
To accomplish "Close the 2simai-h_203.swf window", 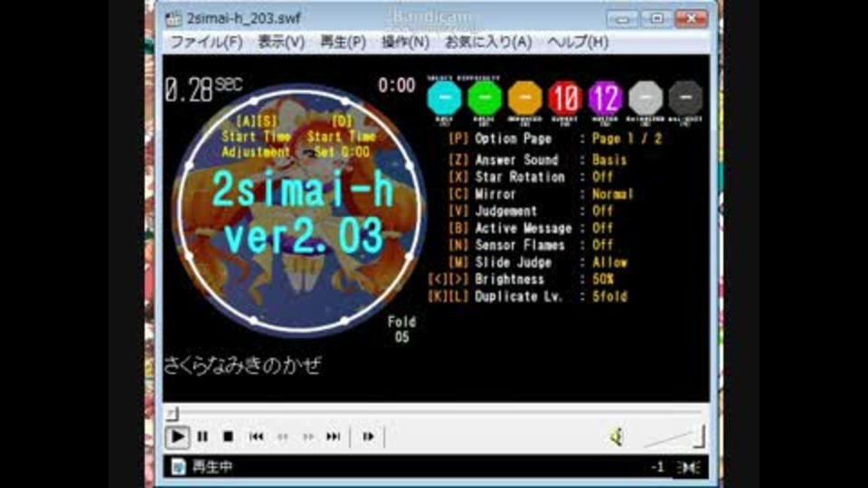I will tap(692, 19).
